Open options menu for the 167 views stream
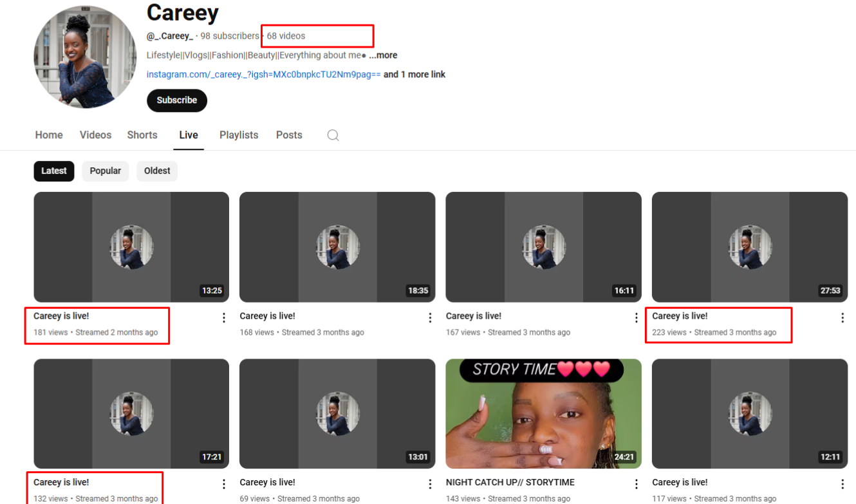Screen dimensions: 856x504 pos(636,317)
